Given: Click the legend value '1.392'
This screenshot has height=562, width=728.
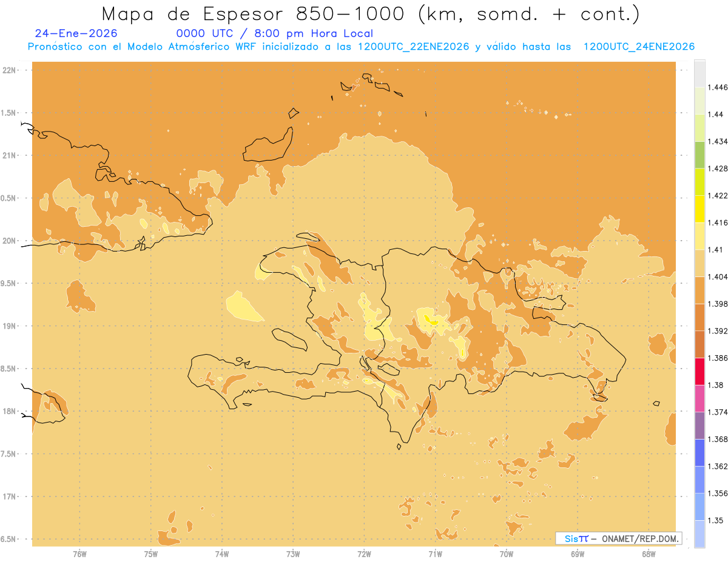Looking at the screenshot, I should pos(718,331).
